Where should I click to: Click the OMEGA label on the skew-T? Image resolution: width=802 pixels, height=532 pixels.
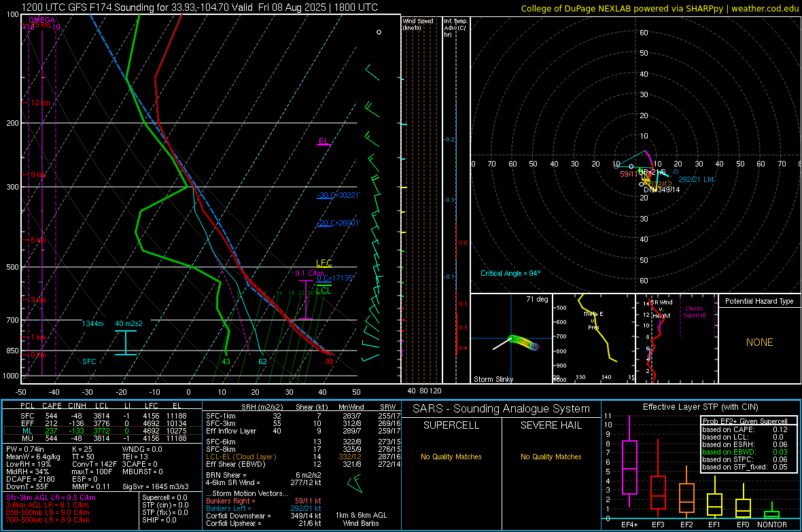click(42, 20)
